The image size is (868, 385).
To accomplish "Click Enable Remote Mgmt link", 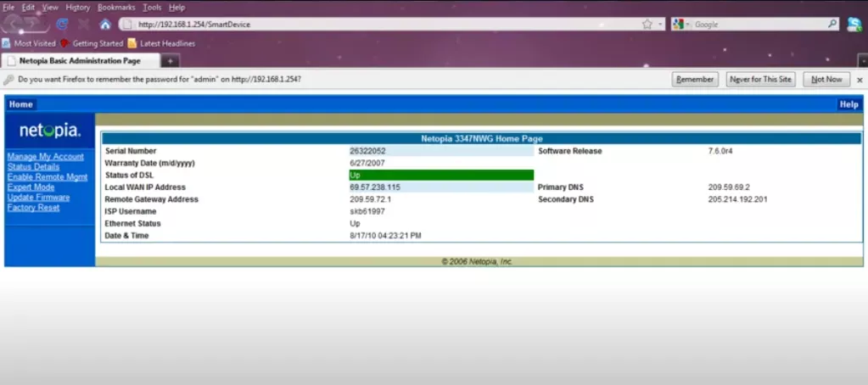I will point(47,177).
